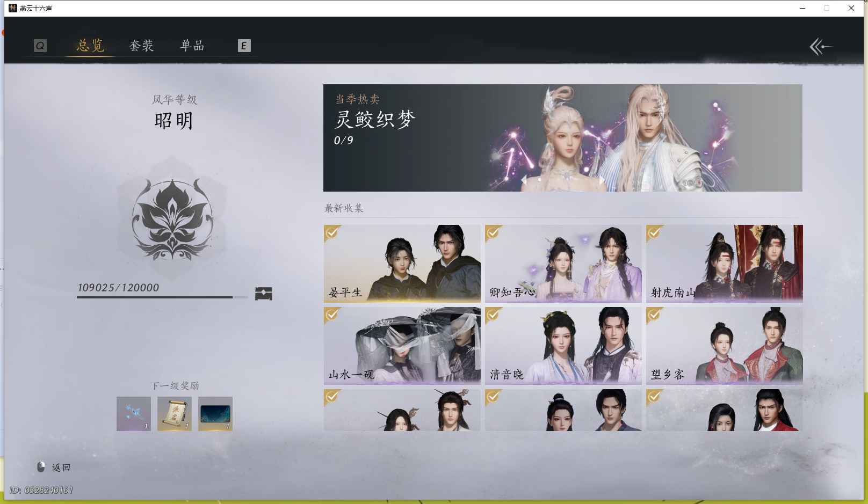Click the collected checkmark on 清音晓 card
This screenshot has width=868, height=504.
[493, 315]
